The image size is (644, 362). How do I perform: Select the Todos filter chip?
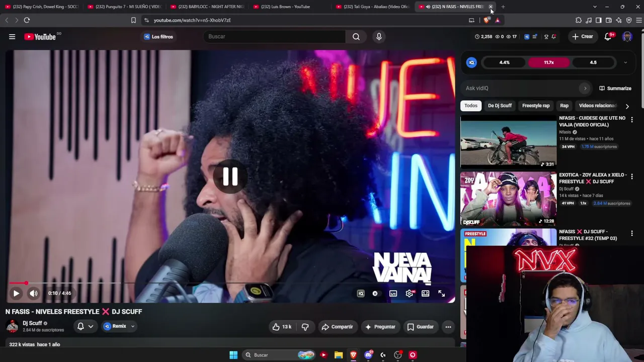(471, 106)
